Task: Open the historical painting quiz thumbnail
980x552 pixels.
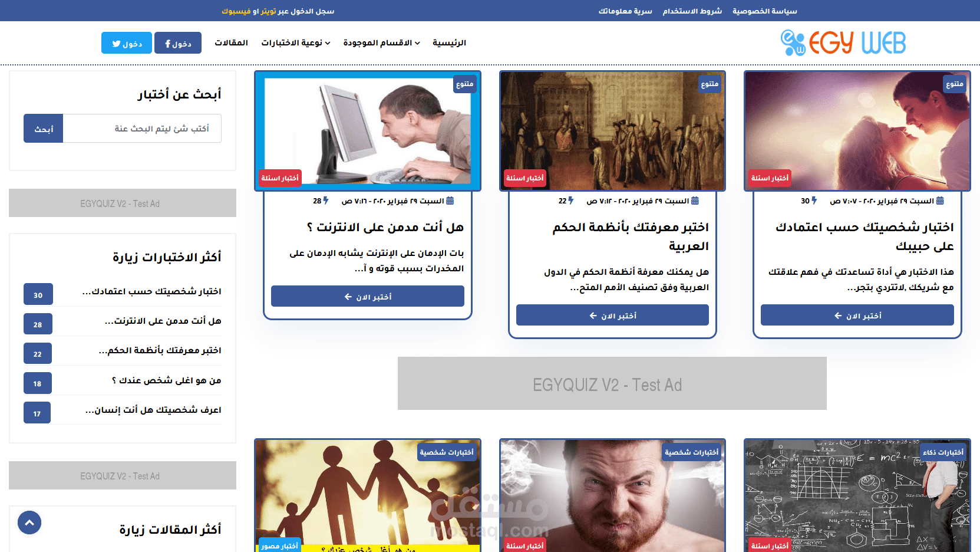Action: (x=612, y=131)
